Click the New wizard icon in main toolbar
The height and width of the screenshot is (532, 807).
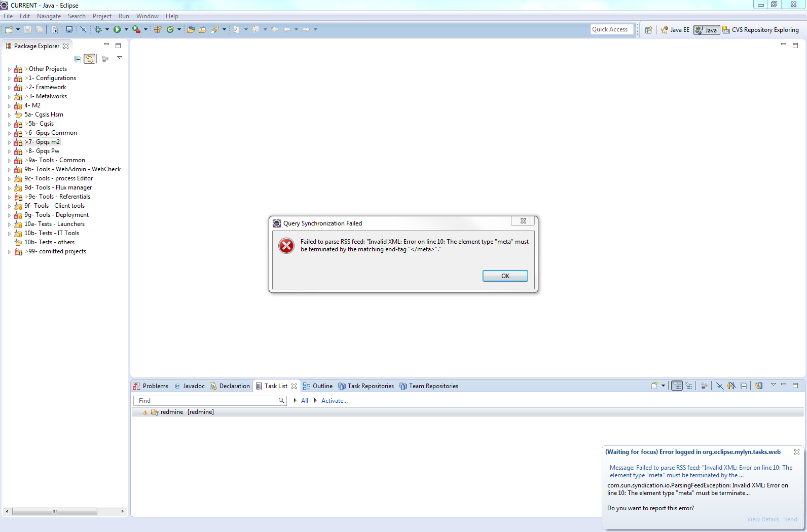pyautogui.click(x=9, y=29)
